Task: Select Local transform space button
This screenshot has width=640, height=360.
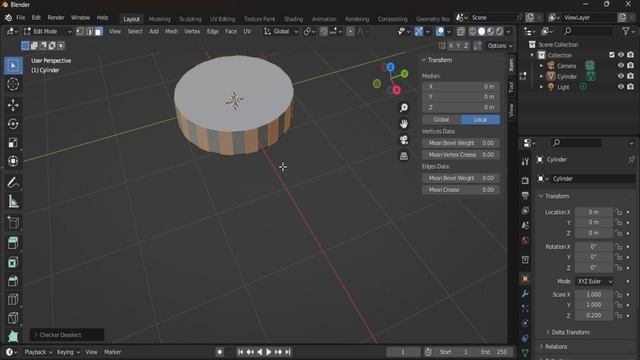Action: (480, 120)
